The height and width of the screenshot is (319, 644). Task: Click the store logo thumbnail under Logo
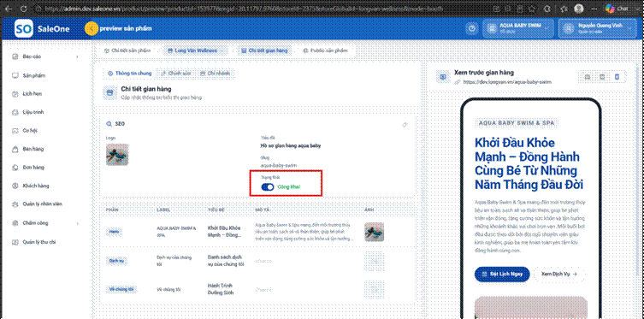(x=117, y=154)
